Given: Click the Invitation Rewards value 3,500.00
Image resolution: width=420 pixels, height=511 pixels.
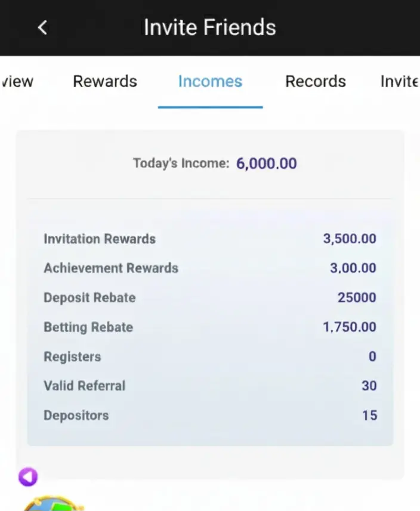Looking at the screenshot, I should 350,239.
